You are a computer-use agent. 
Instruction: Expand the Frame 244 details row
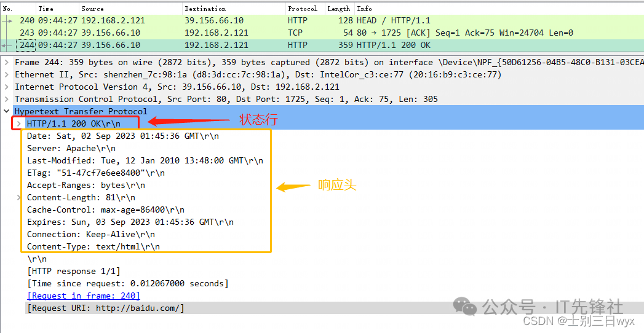[7, 62]
